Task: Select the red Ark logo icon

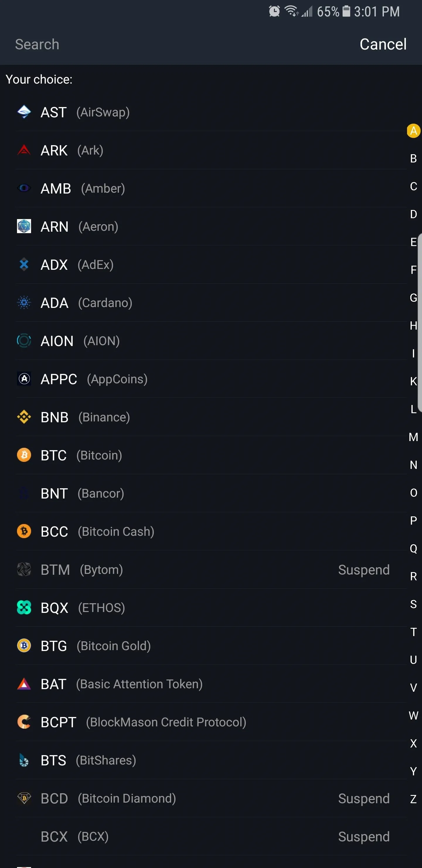Action: tap(24, 150)
